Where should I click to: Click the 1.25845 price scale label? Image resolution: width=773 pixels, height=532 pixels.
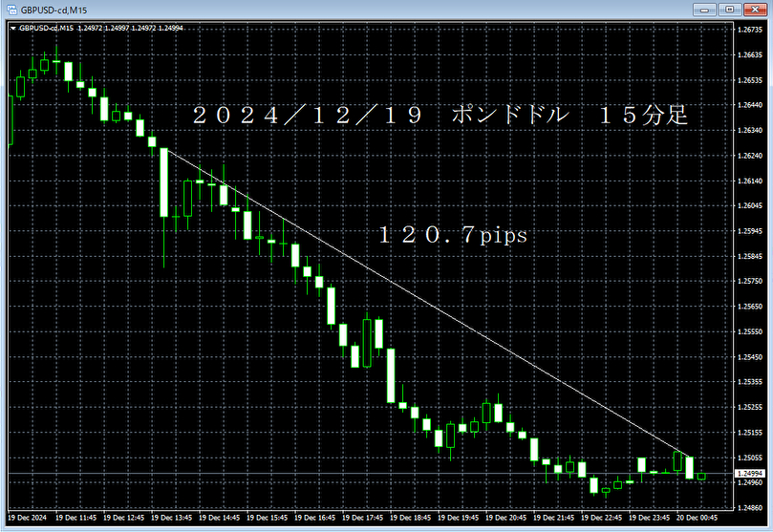(x=750, y=256)
